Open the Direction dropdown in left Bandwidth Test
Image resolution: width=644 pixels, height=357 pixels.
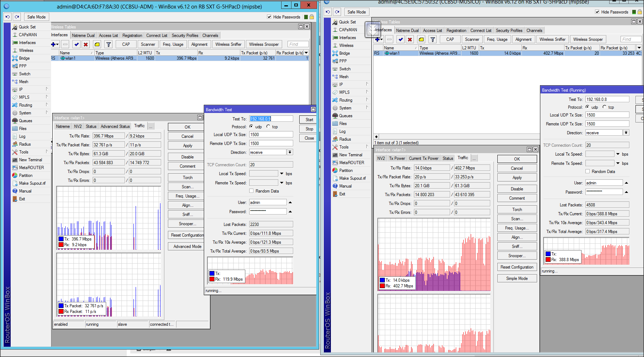pos(290,152)
